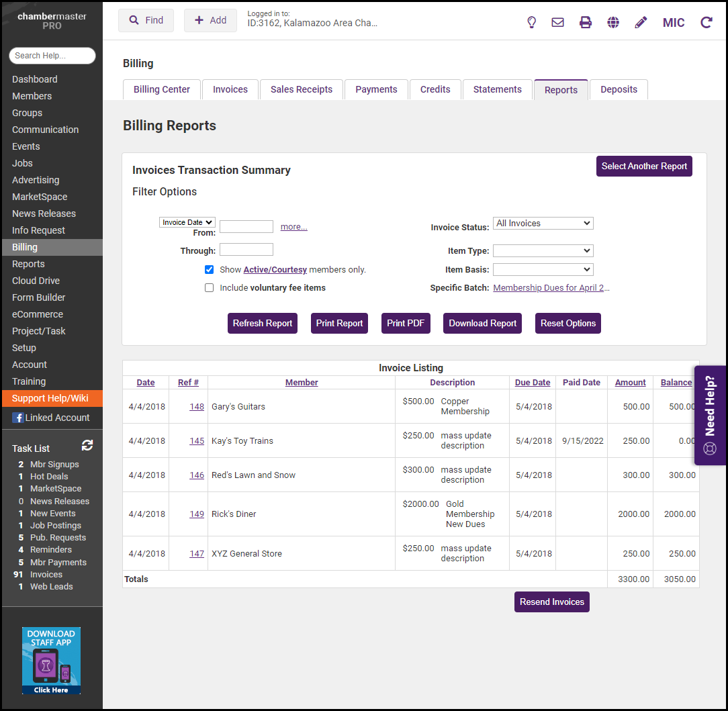Image resolution: width=728 pixels, height=711 pixels.
Task: Open the globe icon in header
Action: 613,22
